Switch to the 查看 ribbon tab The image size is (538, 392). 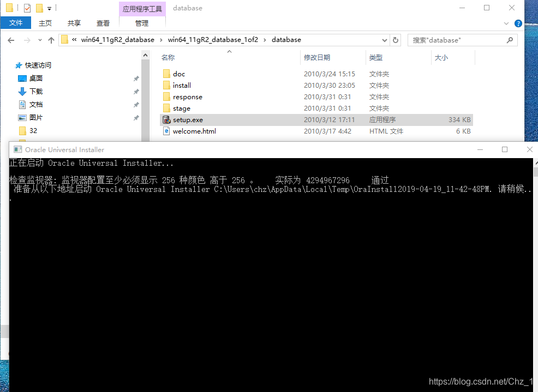click(x=103, y=23)
